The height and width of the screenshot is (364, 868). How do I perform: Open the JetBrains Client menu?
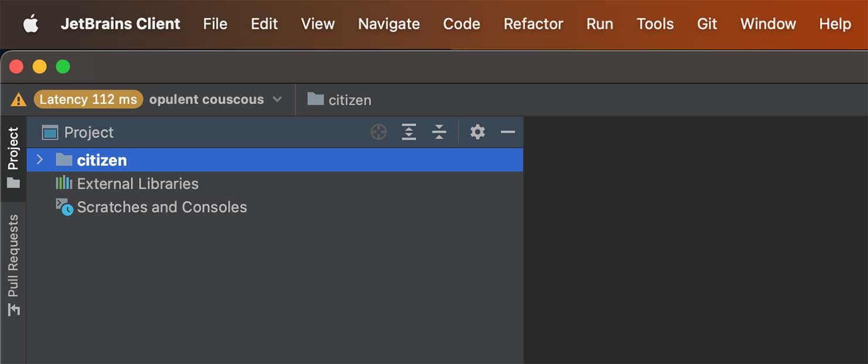pos(120,24)
